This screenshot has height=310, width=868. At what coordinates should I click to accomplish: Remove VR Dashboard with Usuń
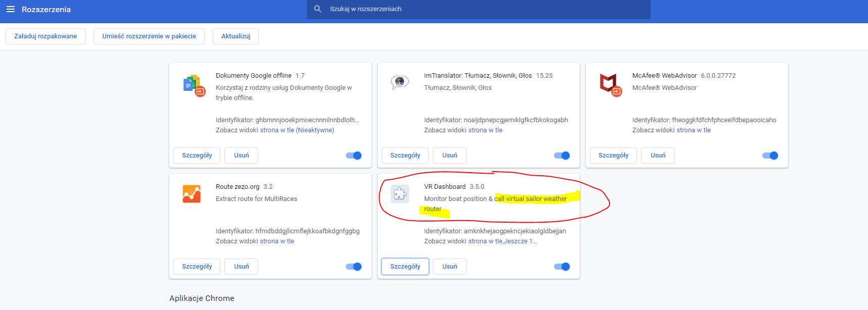coord(450,267)
